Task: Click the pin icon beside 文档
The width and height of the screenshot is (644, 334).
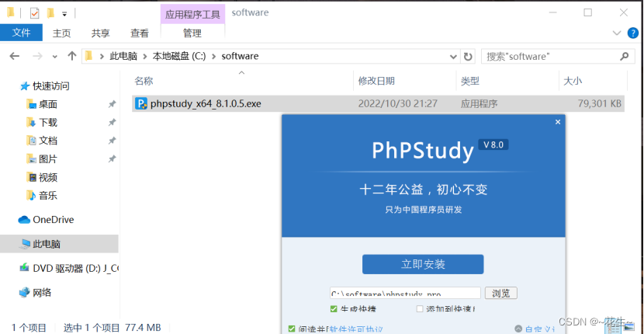Action: (112, 141)
